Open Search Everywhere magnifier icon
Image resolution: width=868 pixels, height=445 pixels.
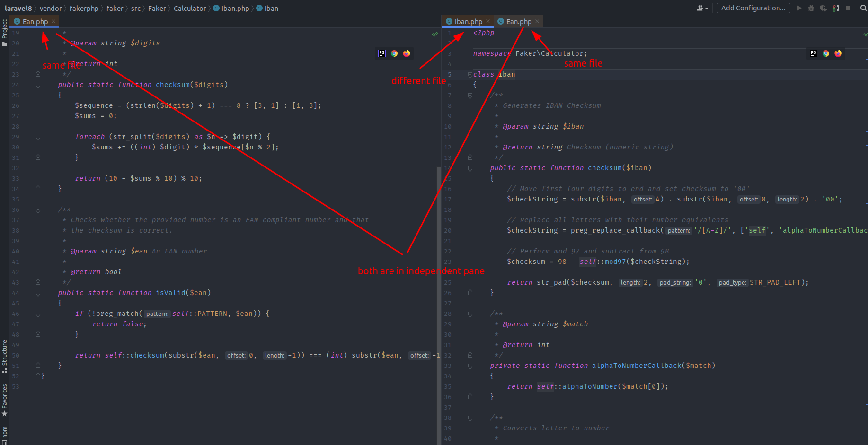click(864, 8)
